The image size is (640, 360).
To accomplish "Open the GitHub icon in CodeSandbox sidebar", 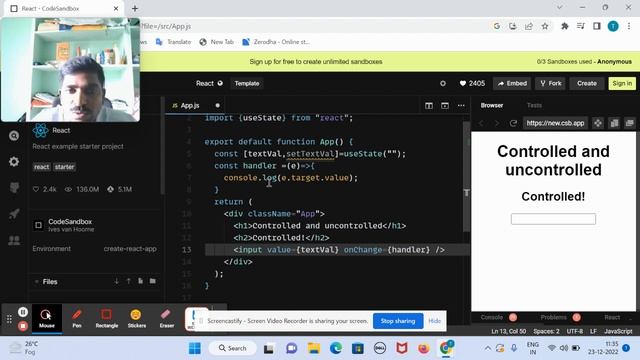I will [x=14, y=187].
